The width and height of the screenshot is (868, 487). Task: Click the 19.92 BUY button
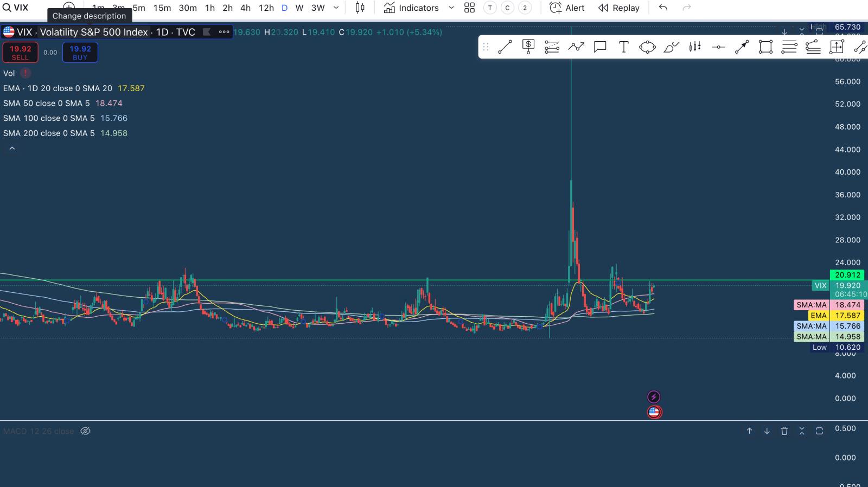[x=80, y=53]
